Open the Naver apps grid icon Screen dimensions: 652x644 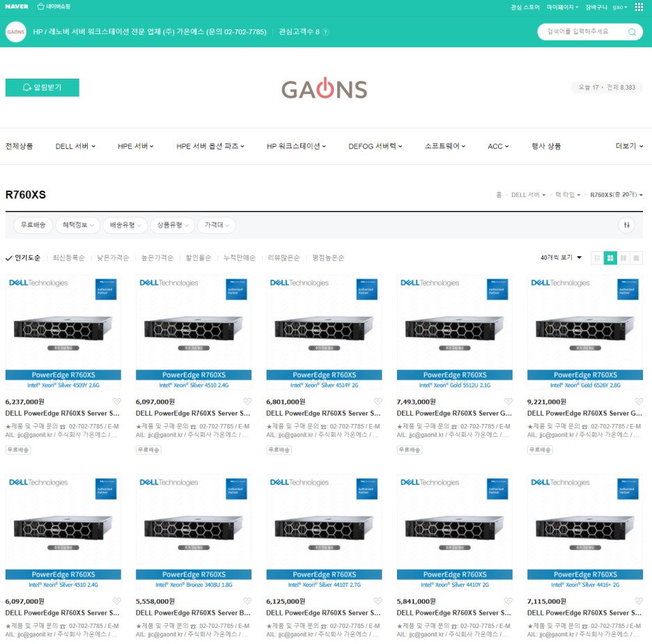tap(639, 7)
